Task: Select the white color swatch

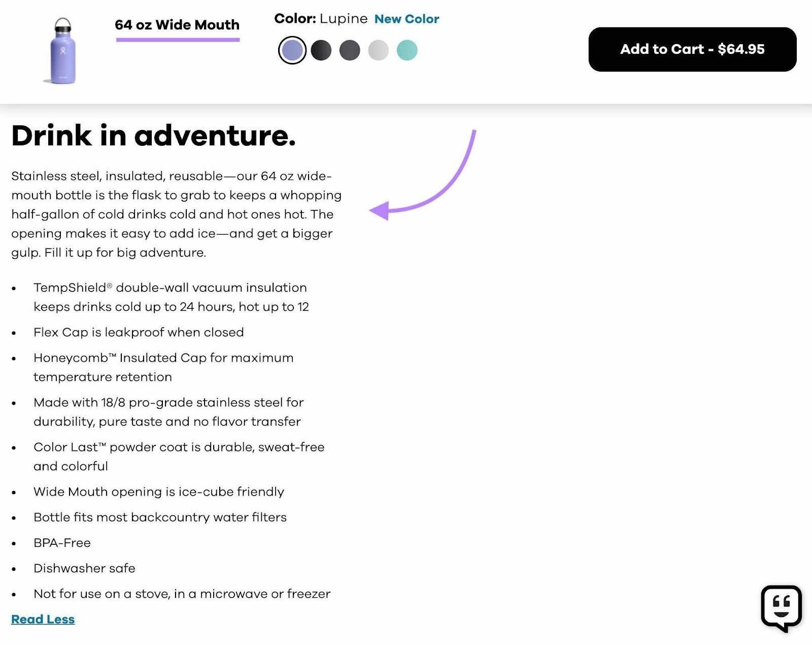Action: tap(379, 50)
